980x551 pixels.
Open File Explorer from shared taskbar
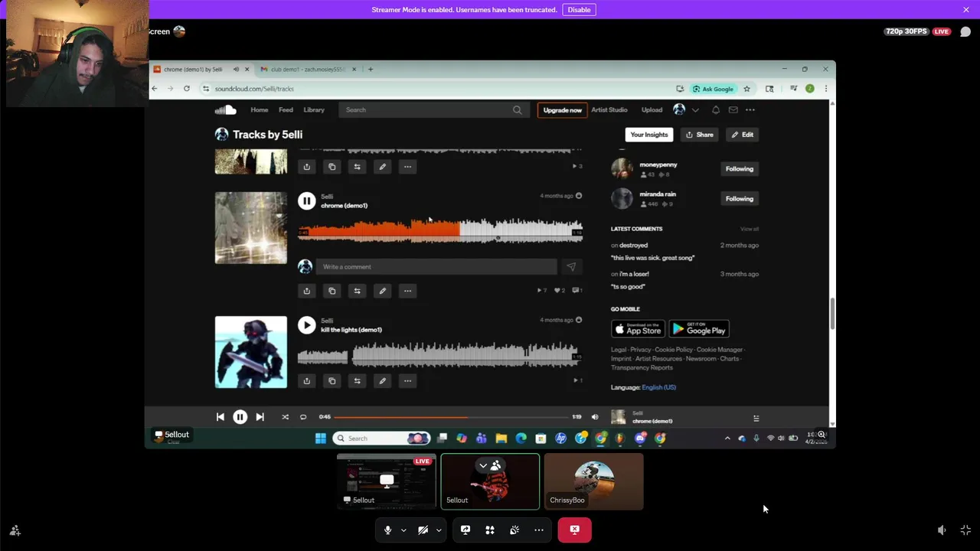click(501, 439)
